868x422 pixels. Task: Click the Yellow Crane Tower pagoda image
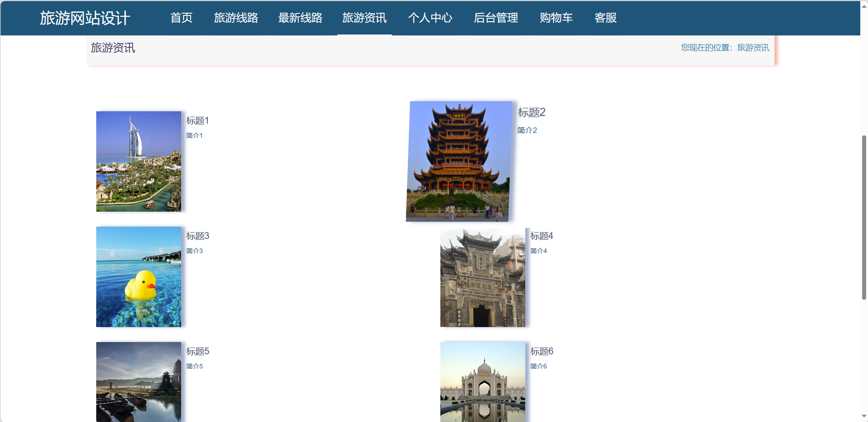pyautogui.click(x=459, y=161)
